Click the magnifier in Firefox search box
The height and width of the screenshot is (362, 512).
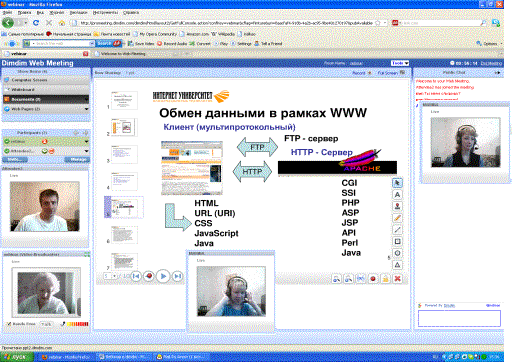(x=483, y=23)
